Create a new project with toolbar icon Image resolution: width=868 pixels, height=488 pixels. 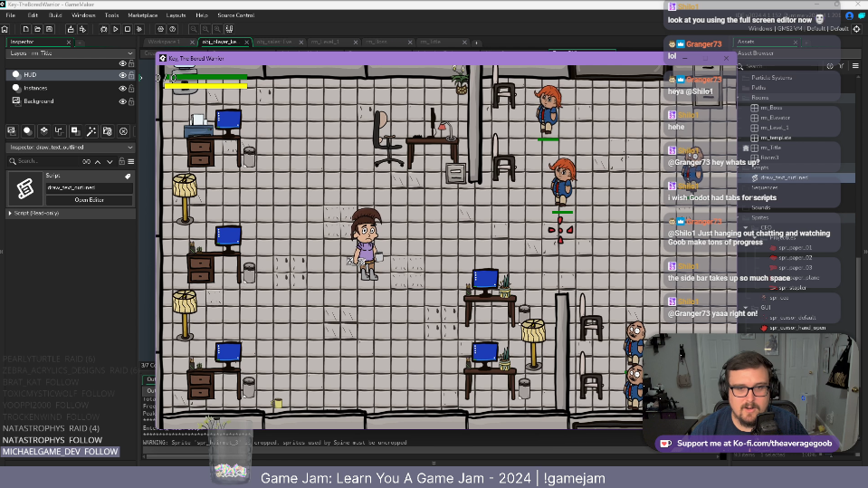point(25,29)
